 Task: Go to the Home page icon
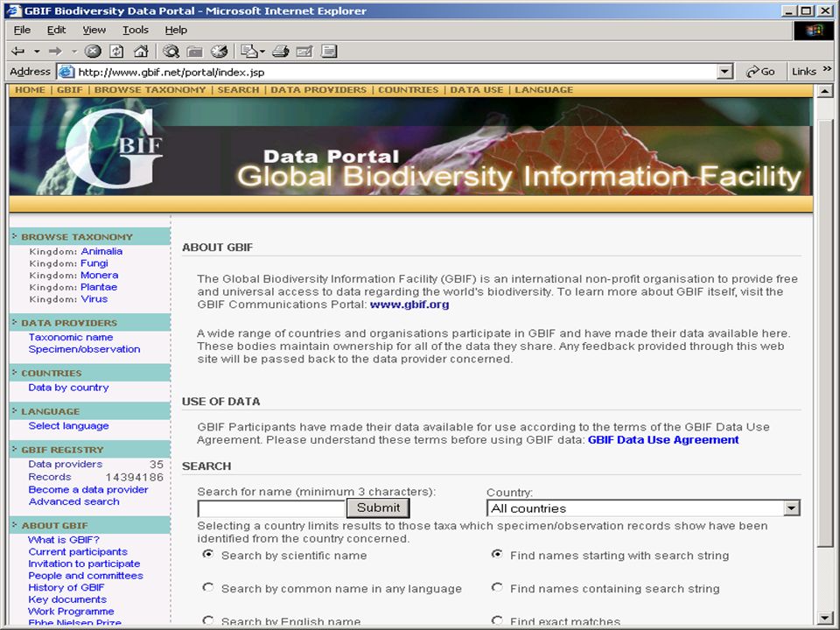click(141, 52)
